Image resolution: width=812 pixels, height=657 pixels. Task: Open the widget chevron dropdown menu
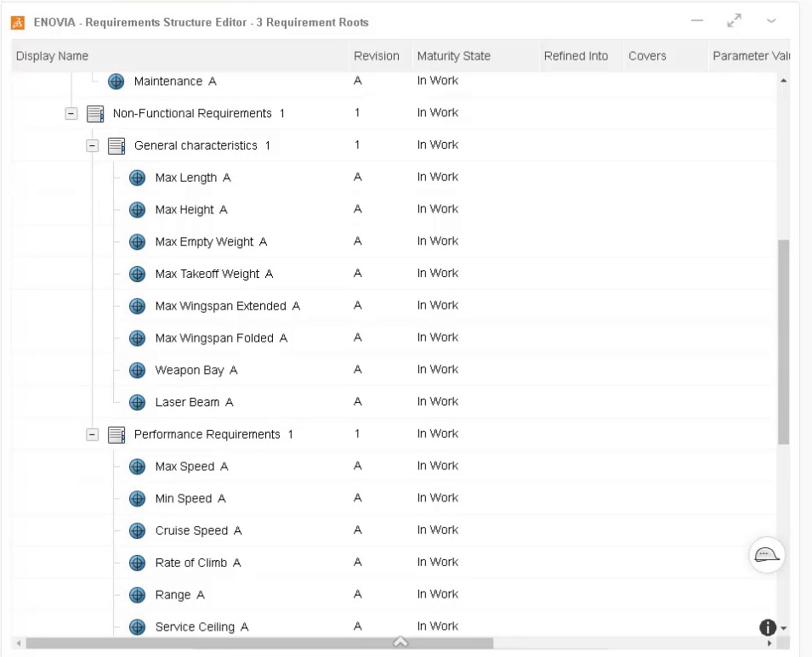click(771, 21)
